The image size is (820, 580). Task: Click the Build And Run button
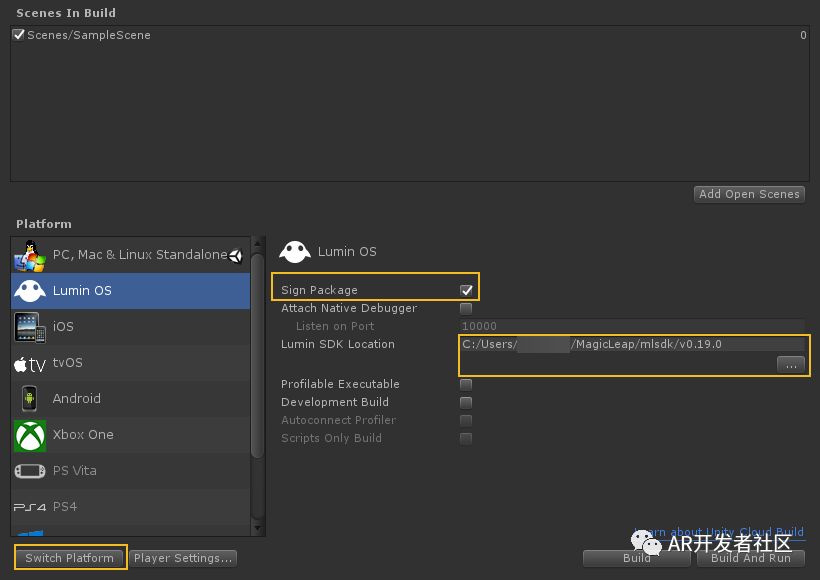751,558
